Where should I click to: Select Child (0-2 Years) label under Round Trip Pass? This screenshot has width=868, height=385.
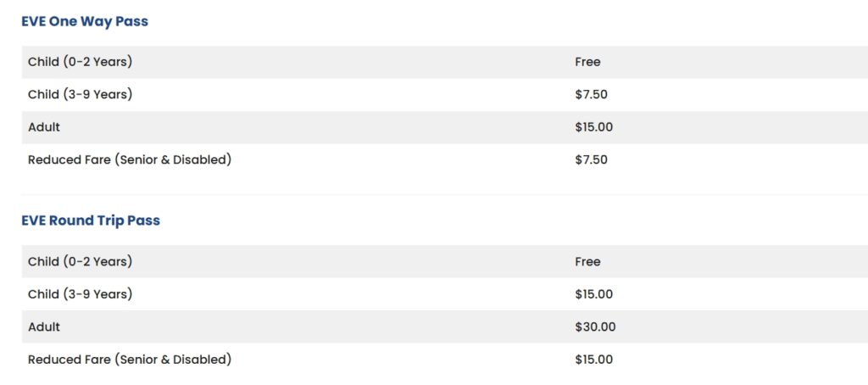[x=80, y=262]
